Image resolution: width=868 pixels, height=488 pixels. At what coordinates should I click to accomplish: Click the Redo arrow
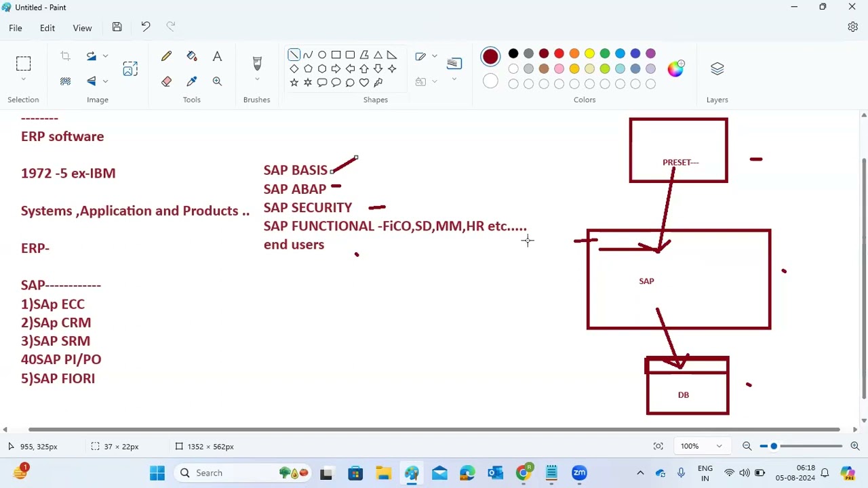(171, 27)
